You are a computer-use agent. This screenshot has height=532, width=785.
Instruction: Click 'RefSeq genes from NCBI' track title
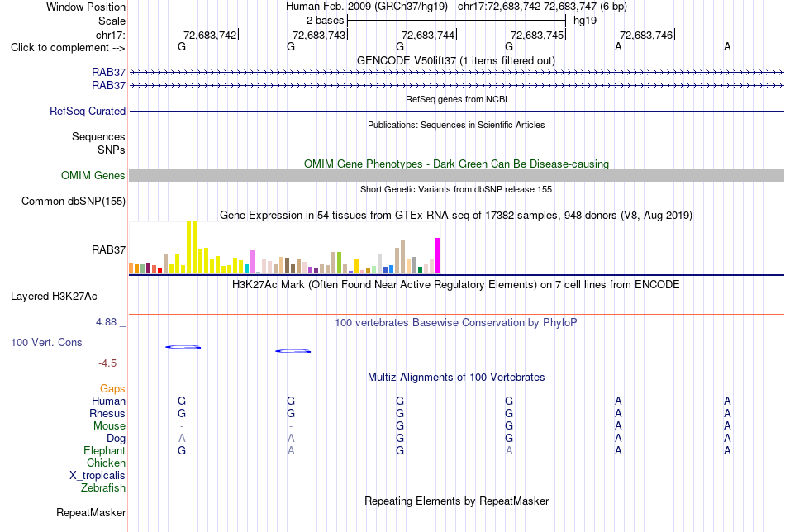(x=456, y=99)
